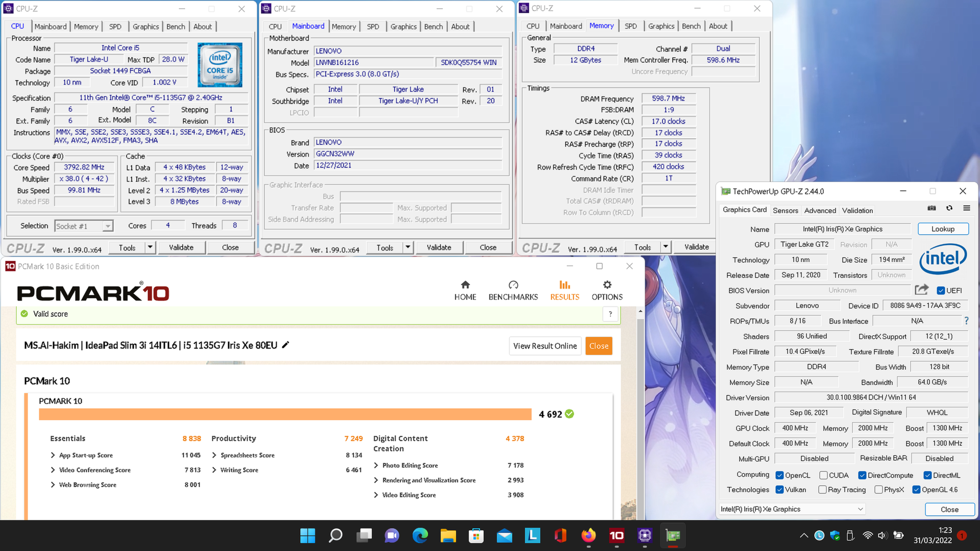
Task: Switch to PCMark 10 taskbar icon
Action: 617,535
